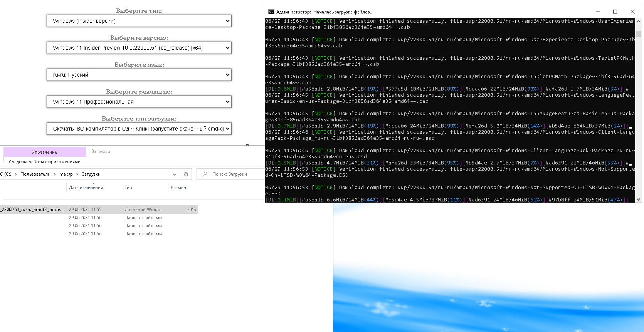The height and width of the screenshot is (332, 644).
Task: Click the console vertical scrollbar thumb
Action: pyautogui.click(x=639, y=34)
